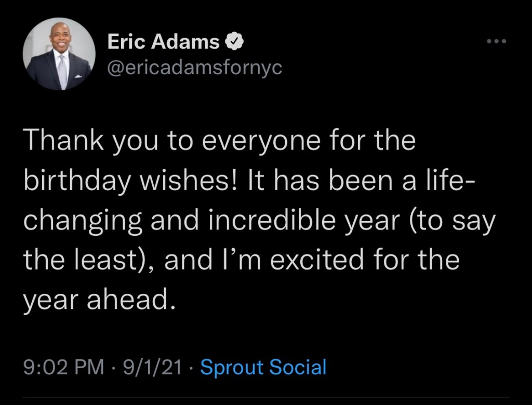
Task: Click the "Eric Adams" display name
Action: coord(163,42)
